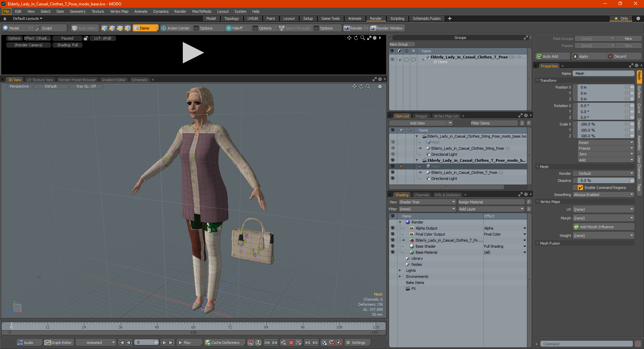
Task: Unlock the preview lock icon
Action: (x=86, y=38)
